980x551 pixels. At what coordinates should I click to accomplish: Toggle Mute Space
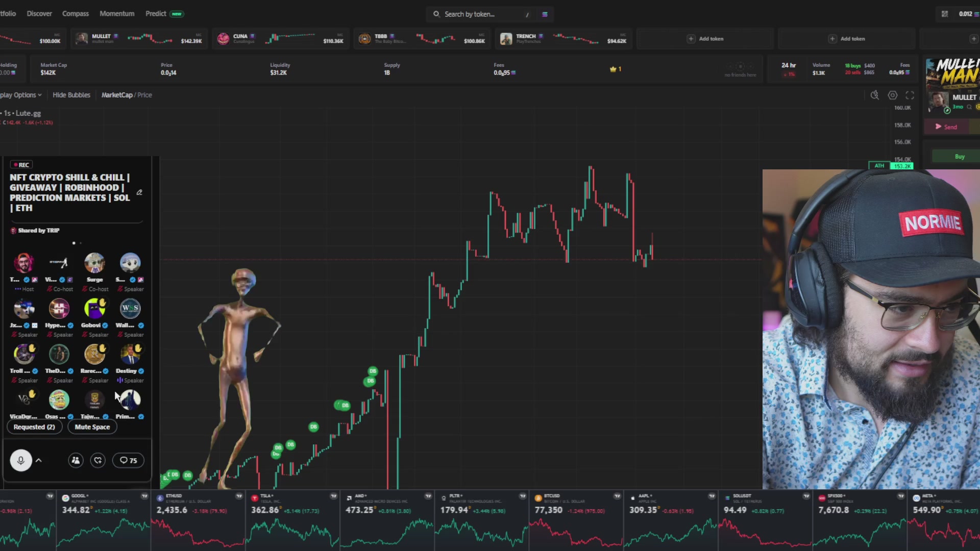(92, 427)
